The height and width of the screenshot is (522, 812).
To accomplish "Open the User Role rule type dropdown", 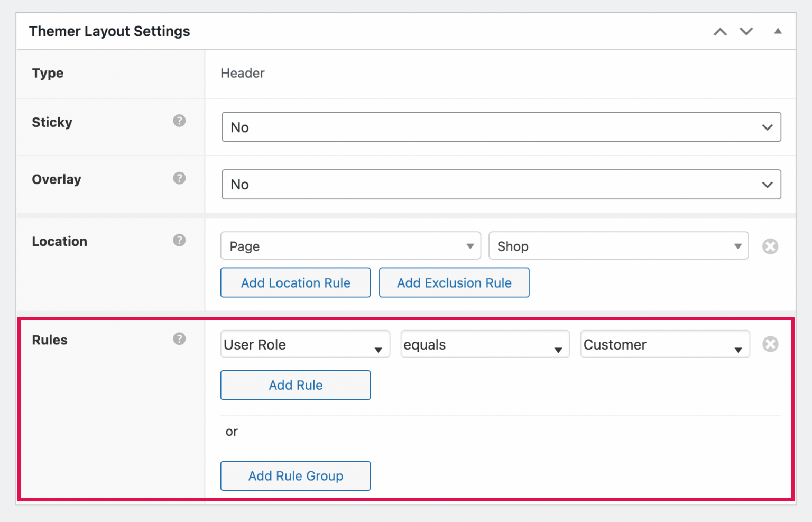I will point(304,345).
